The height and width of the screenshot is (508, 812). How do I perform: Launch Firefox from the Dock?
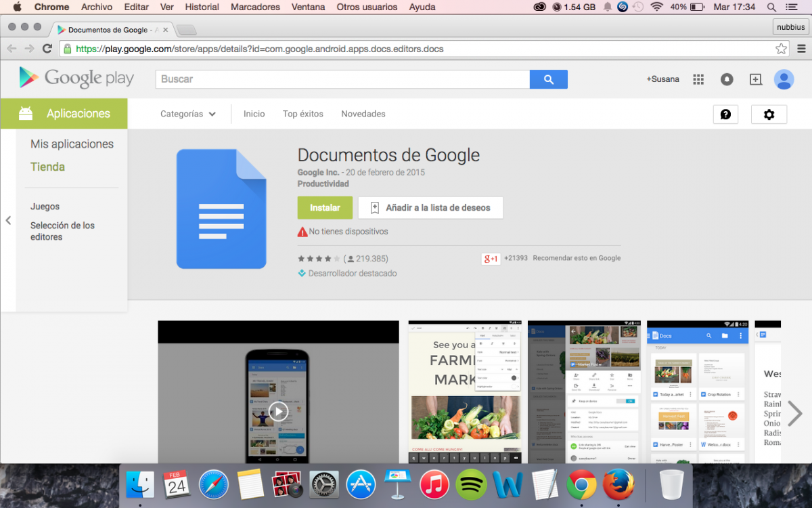click(618, 485)
